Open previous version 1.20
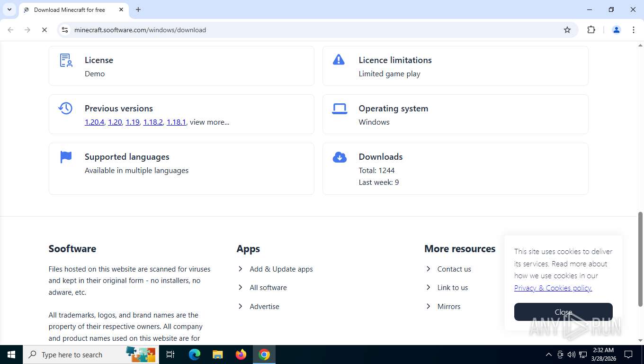 115,122
